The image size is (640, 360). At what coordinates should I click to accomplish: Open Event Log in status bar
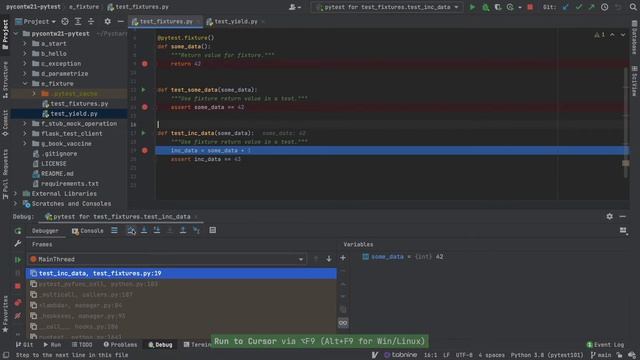pyautogui.click(x=605, y=344)
